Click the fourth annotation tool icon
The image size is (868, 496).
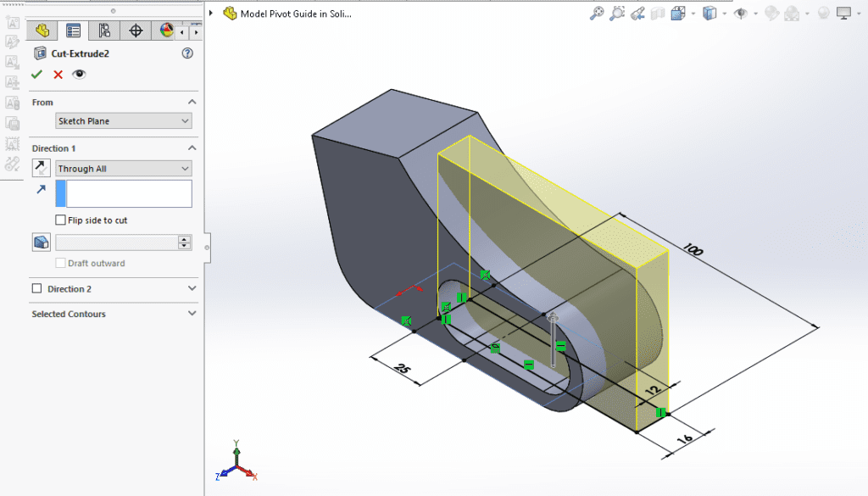pos(12,82)
